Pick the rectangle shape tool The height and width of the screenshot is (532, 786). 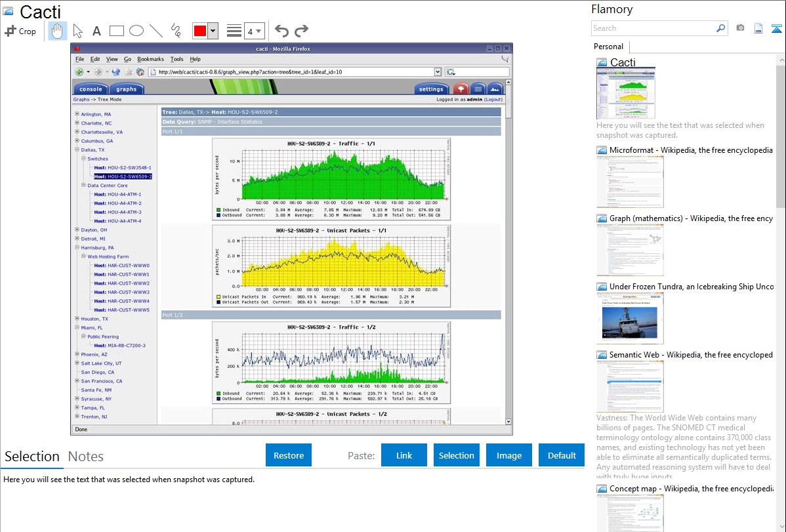[117, 31]
